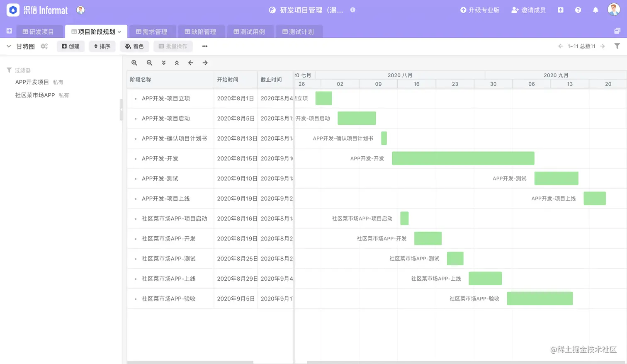Select the 社区菜市场APP filter
The width and height of the screenshot is (627, 364).
35,95
